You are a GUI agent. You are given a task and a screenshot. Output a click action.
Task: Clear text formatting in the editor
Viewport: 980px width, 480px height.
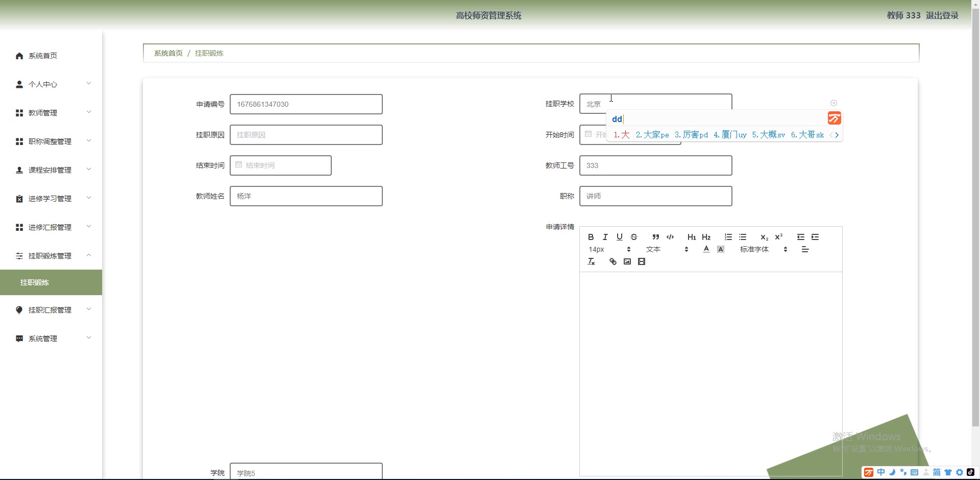coord(591,261)
